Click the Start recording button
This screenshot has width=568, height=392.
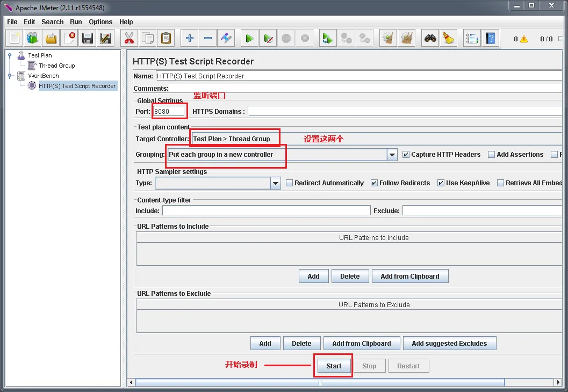click(x=334, y=366)
